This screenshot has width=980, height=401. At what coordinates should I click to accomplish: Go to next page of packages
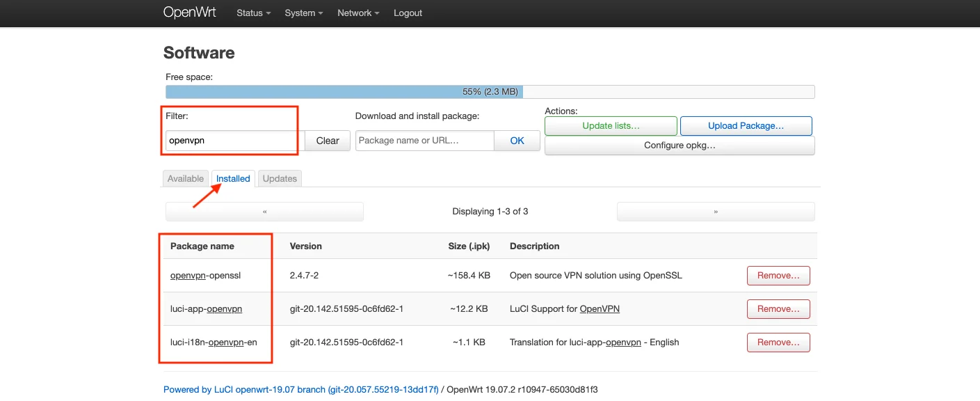[x=715, y=212]
